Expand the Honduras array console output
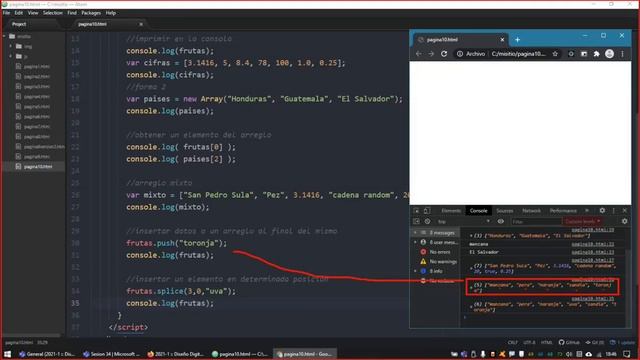 click(471, 236)
